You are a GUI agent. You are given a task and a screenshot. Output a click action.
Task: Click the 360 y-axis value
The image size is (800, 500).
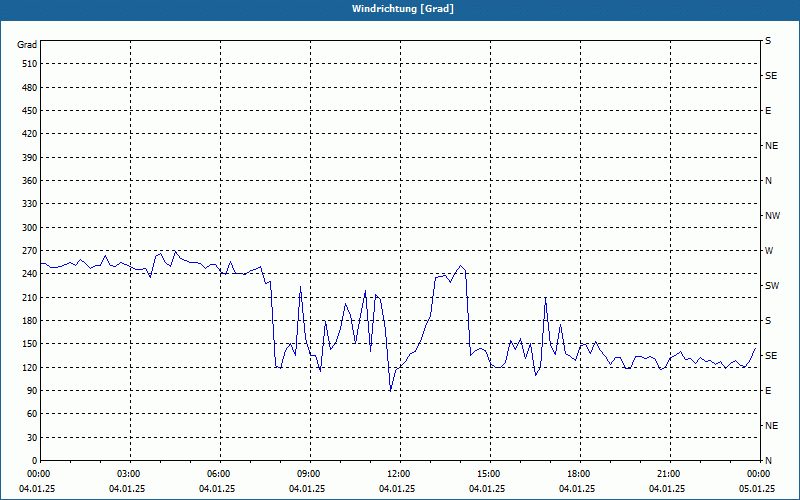[30, 181]
